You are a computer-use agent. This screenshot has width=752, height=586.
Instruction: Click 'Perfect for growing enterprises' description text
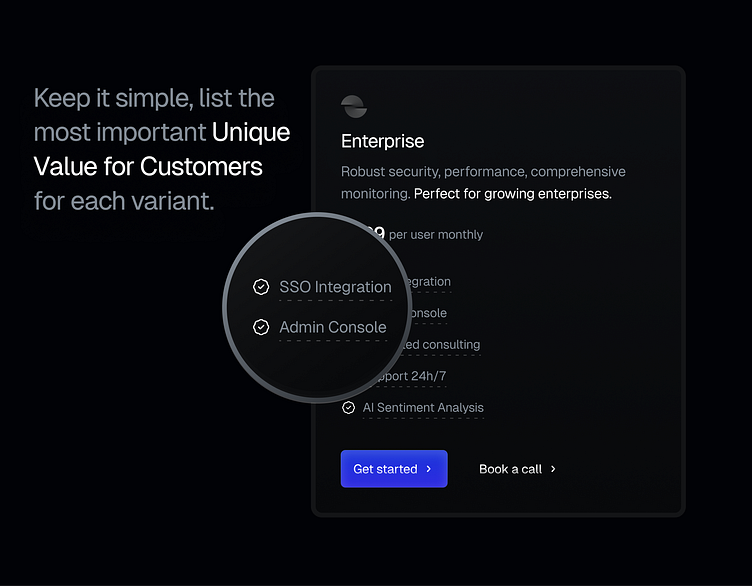[x=512, y=194]
